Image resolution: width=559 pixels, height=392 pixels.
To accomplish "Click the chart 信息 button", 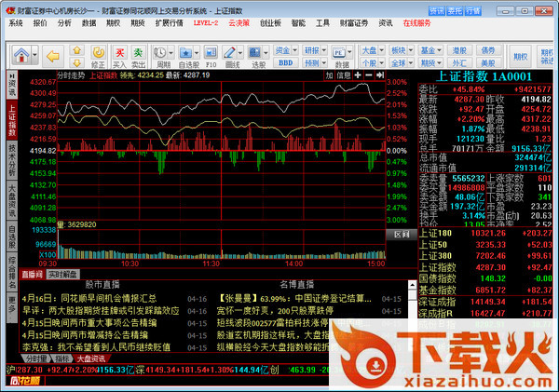I will (344, 75).
